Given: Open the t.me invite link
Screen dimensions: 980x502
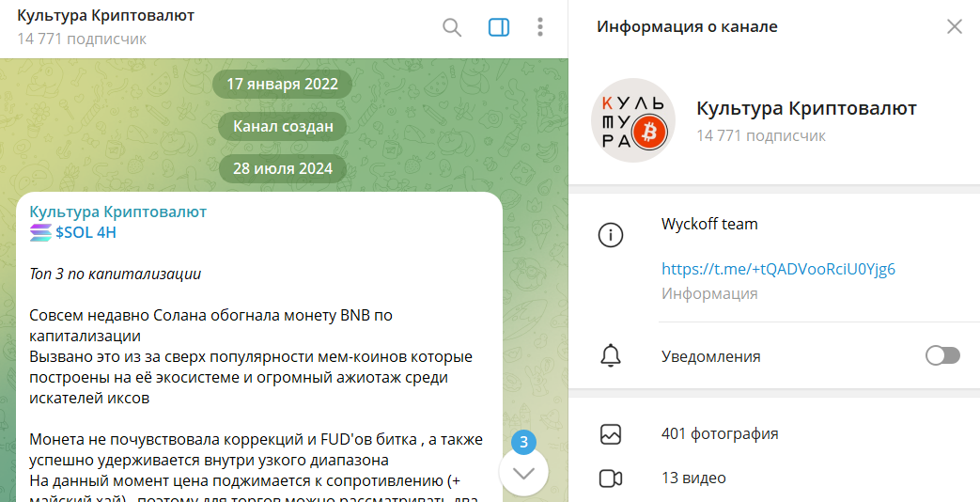Looking at the screenshot, I should point(778,270).
